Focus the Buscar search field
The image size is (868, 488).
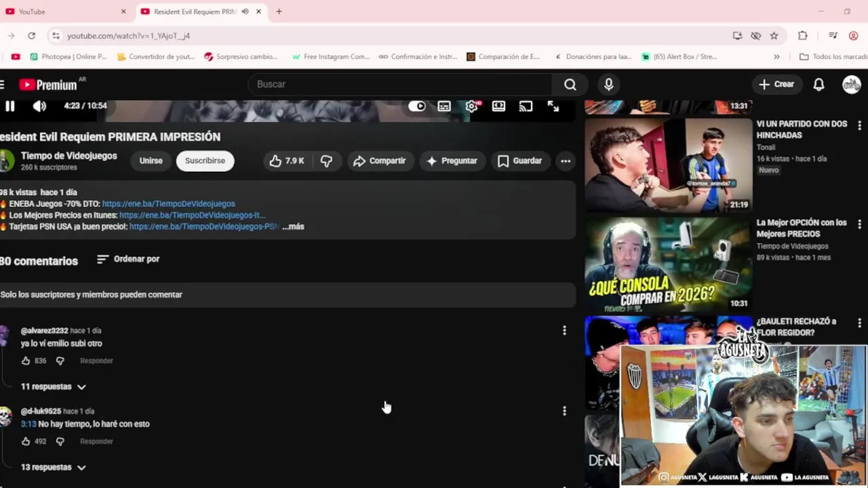pyautogui.click(x=400, y=84)
